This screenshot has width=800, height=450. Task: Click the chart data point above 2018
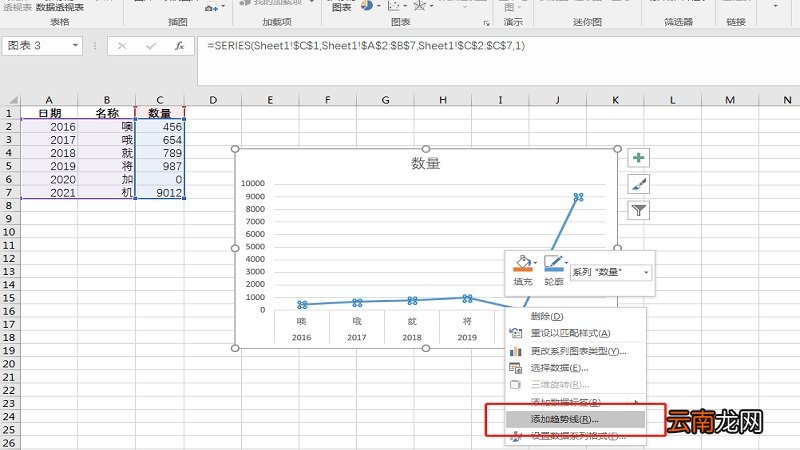coord(412,301)
